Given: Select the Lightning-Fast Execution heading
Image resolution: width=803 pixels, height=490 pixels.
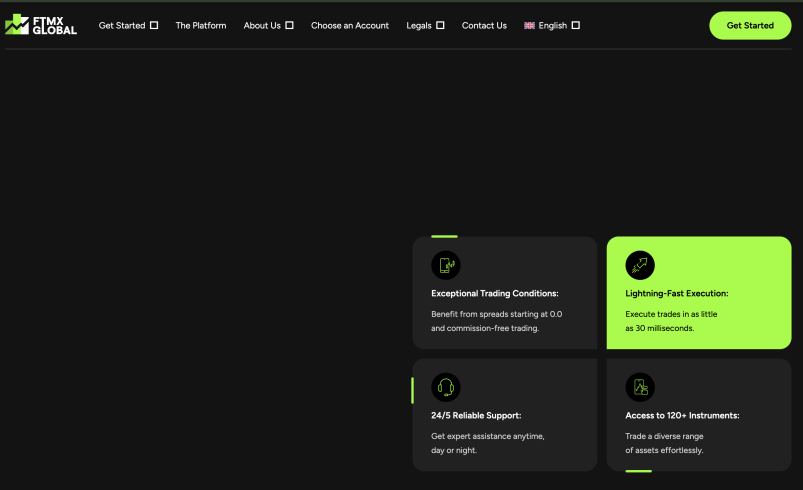Looking at the screenshot, I should click(677, 293).
